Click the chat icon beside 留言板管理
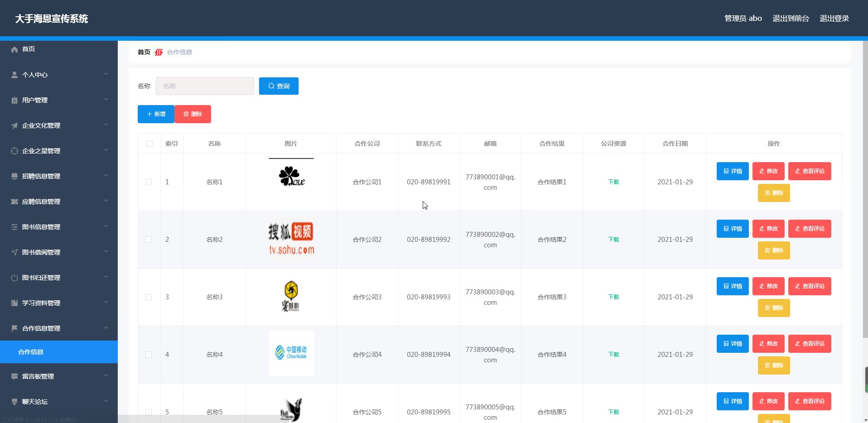This screenshot has width=868, height=423. (x=14, y=376)
